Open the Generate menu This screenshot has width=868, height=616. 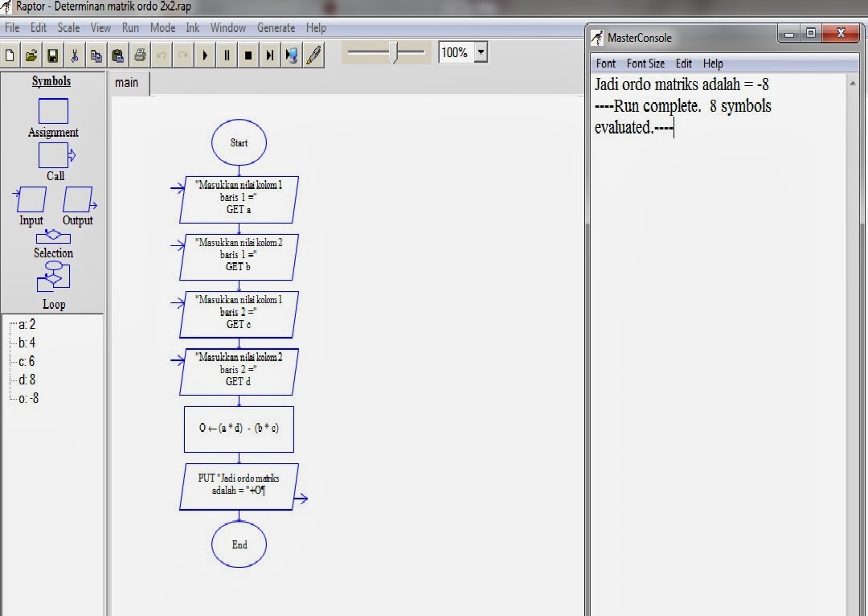(x=276, y=27)
